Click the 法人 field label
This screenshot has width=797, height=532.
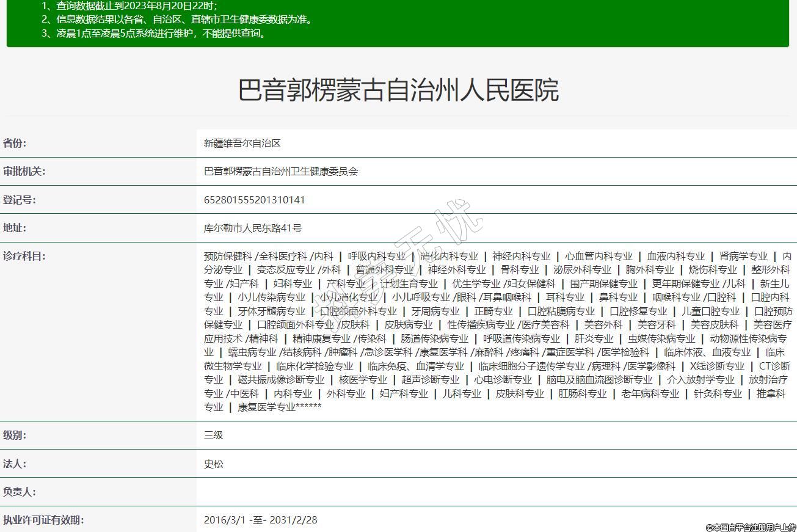coord(15,464)
